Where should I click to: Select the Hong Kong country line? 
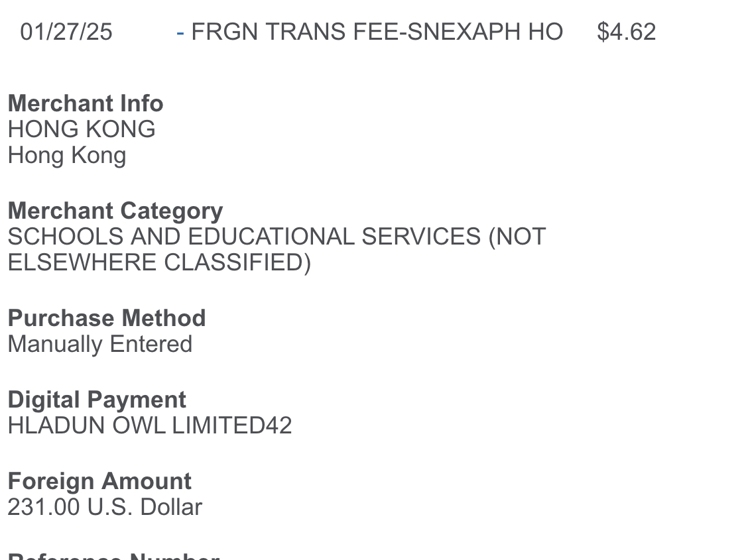[67, 156]
